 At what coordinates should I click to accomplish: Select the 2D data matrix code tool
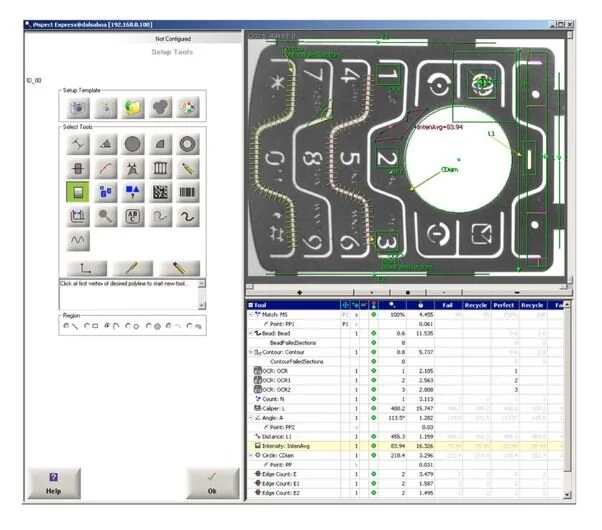click(x=160, y=192)
